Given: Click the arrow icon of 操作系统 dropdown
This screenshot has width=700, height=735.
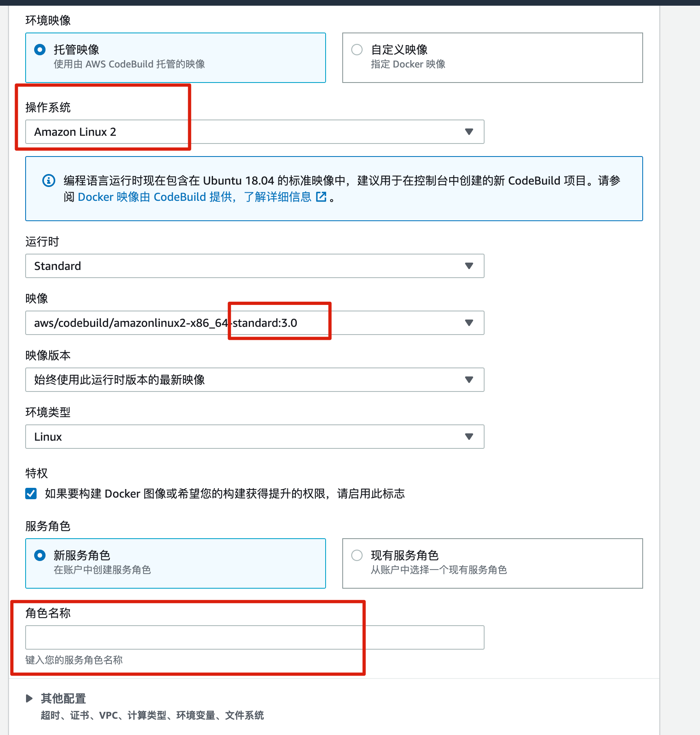Looking at the screenshot, I should tap(469, 132).
